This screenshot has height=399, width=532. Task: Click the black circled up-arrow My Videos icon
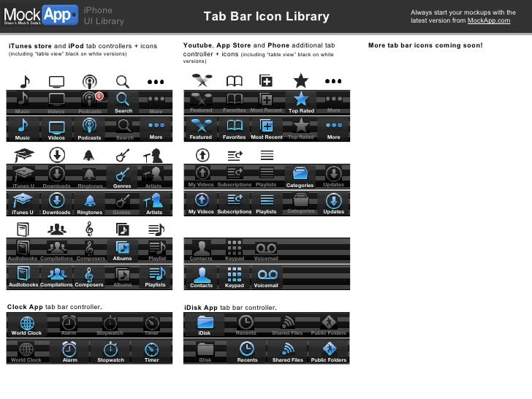point(202,155)
